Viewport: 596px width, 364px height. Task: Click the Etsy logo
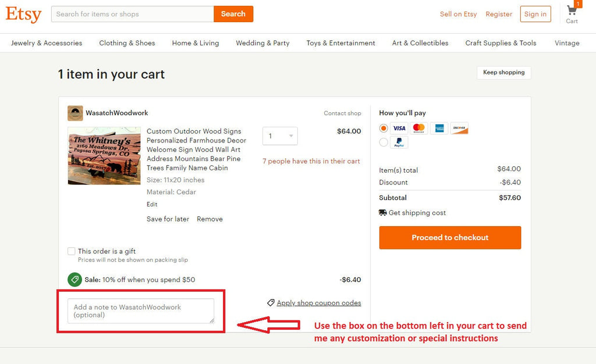23,14
